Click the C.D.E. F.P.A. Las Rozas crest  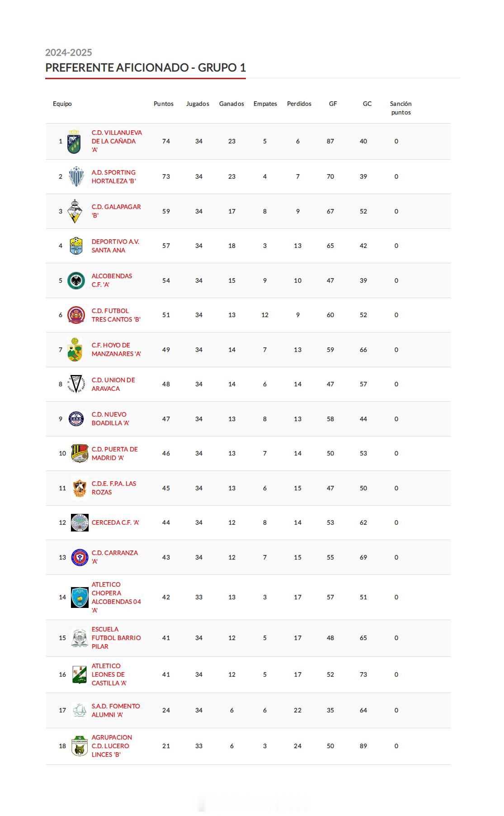click(79, 488)
